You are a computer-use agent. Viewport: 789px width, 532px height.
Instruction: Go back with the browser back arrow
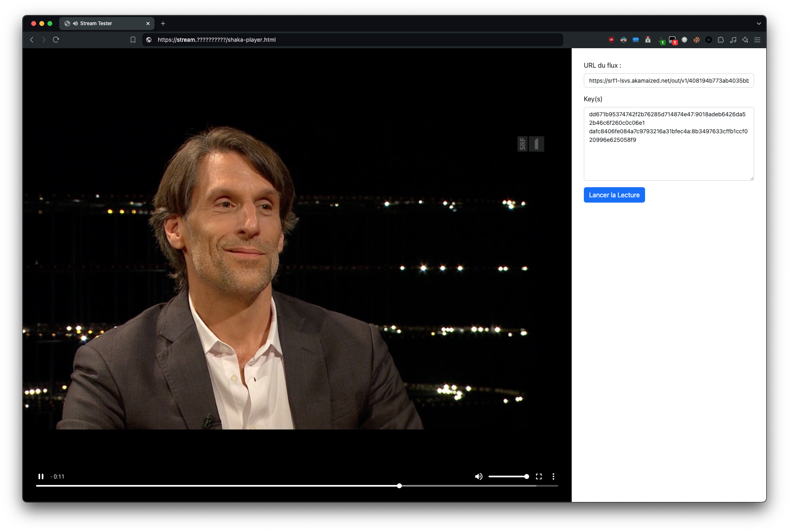click(x=32, y=40)
